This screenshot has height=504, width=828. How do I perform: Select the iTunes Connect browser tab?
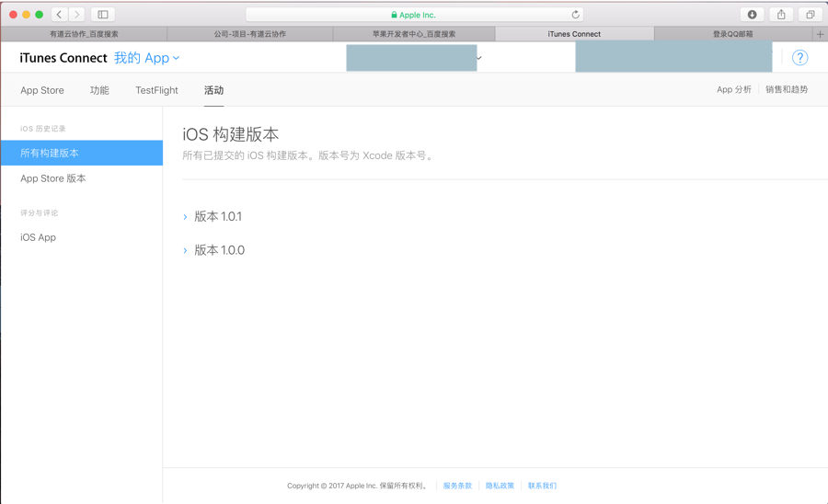(x=574, y=34)
